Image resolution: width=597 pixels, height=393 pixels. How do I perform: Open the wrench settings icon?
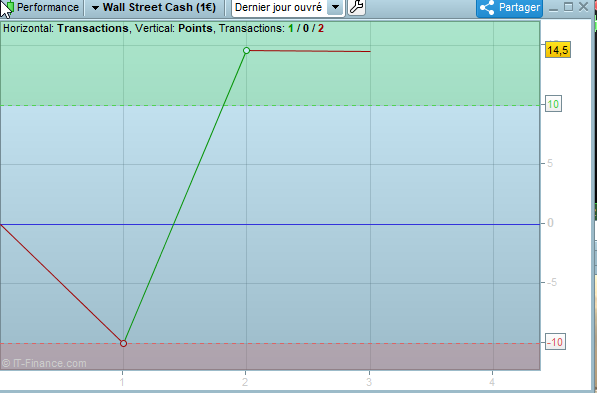pyautogui.click(x=356, y=7)
